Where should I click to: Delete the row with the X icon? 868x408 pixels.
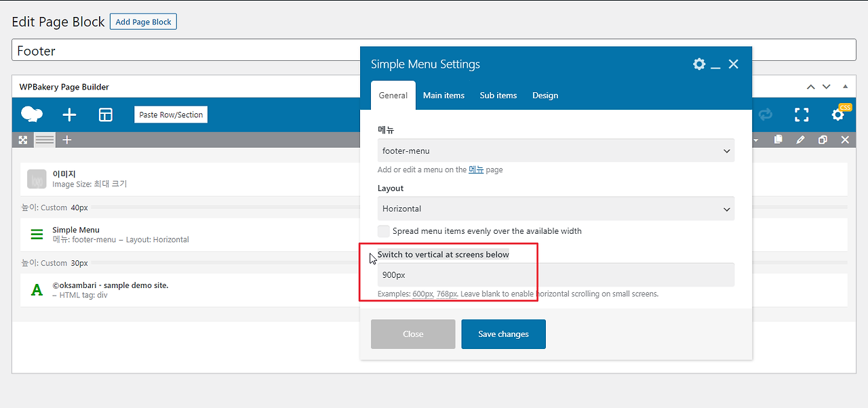point(845,140)
